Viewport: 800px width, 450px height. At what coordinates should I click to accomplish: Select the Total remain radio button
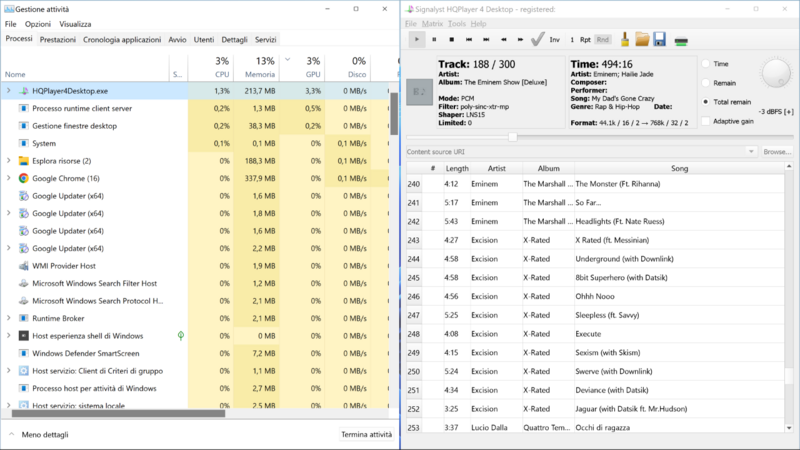tap(706, 102)
